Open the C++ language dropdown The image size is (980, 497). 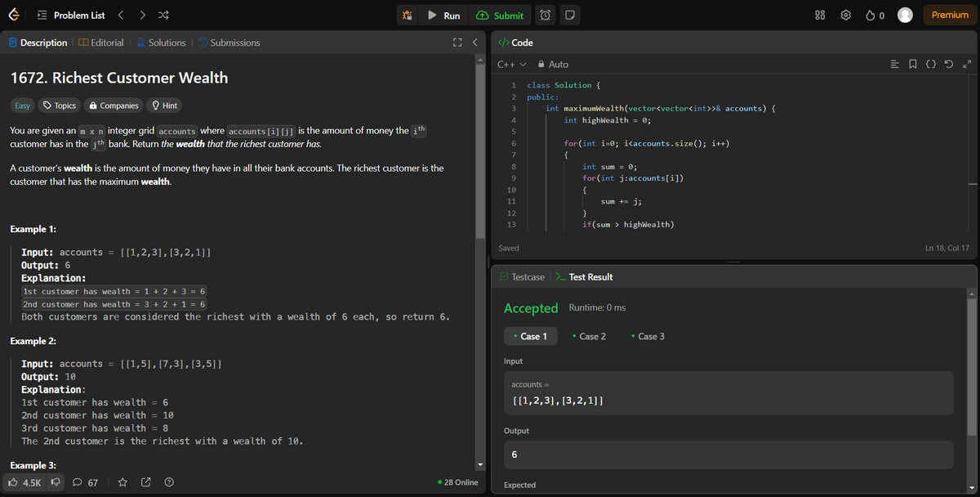(510, 65)
